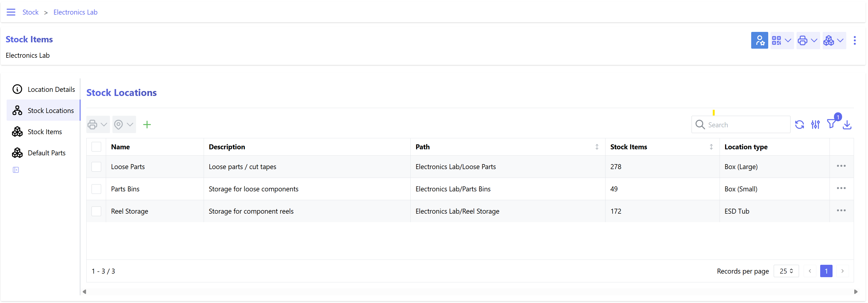This screenshot has width=868, height=303.
Task: Click the green add stock location plus icon
Action: pos(147,125)
